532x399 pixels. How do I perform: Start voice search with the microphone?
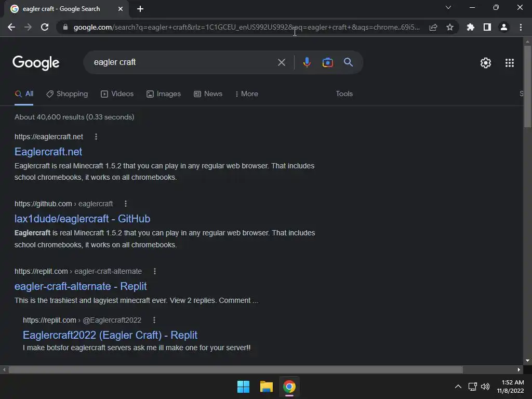pos(307,62)
